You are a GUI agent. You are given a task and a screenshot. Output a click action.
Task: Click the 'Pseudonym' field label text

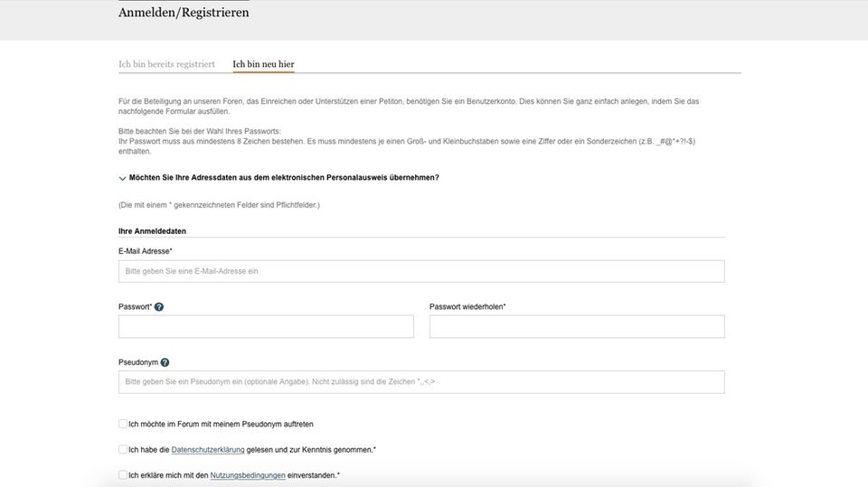coord(137,362)
